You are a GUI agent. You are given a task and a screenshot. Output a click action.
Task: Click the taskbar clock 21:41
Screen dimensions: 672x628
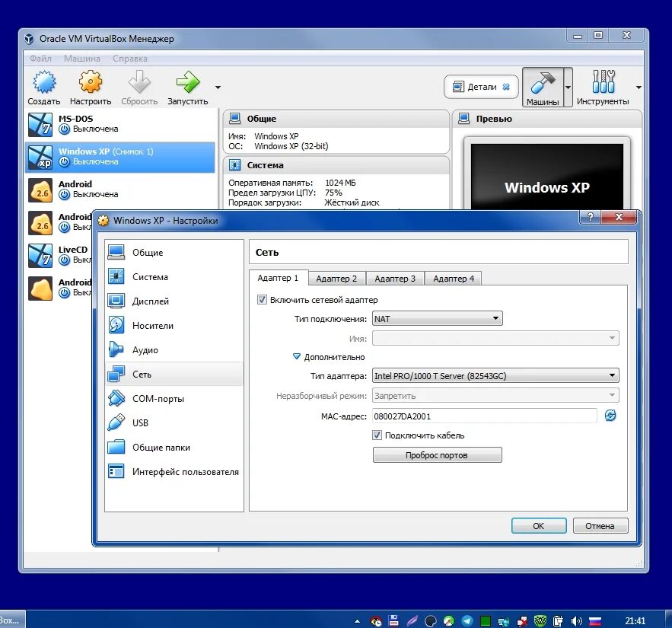(635, 620)
